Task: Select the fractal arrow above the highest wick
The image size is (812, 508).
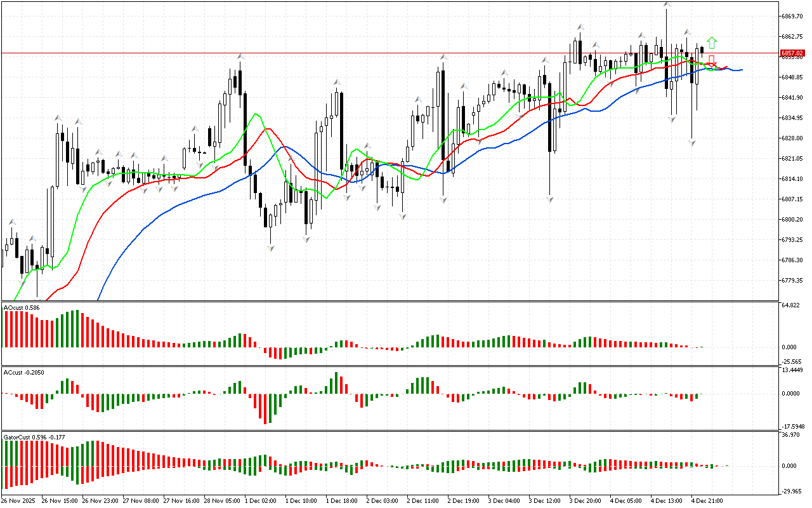Action: point(667,4)
